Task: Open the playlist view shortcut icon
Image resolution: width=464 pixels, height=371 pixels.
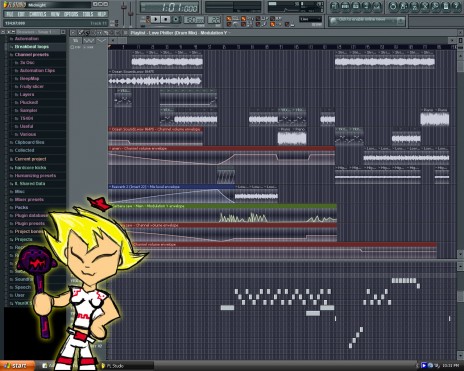Action: tap(335, 6)
